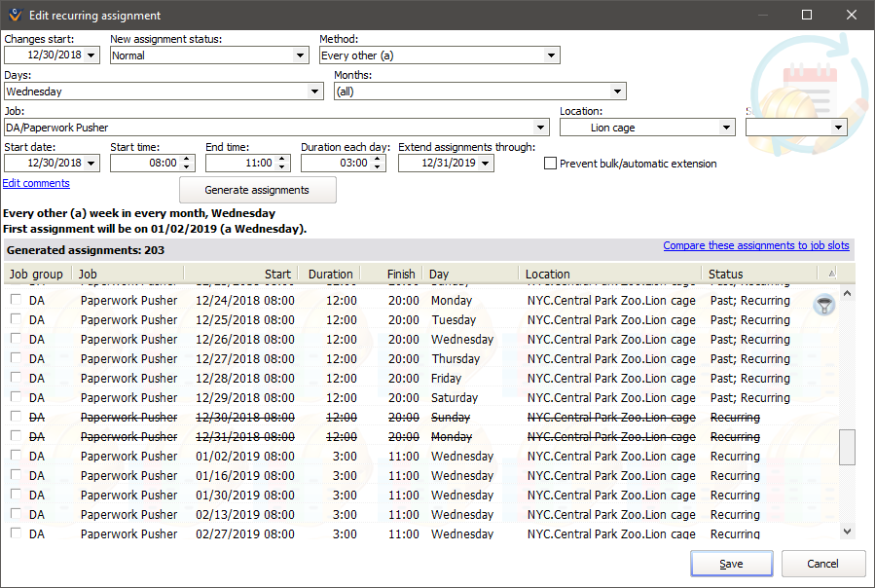The image size is (875, 588).
Task: Step up the Duration each day value
Action: pos(375,159)
